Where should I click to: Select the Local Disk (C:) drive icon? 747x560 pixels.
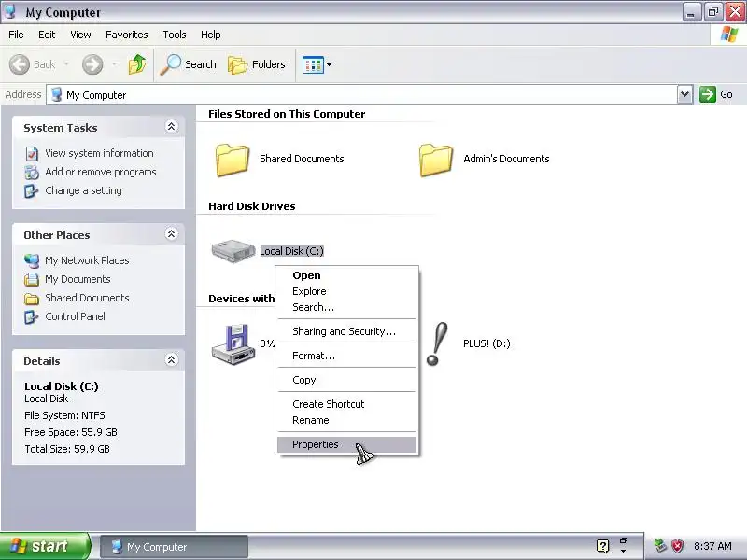pos(233,251)
